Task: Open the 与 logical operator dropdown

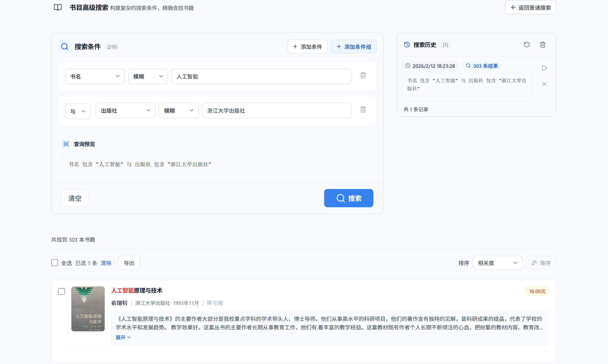Action: click(78, 111)
